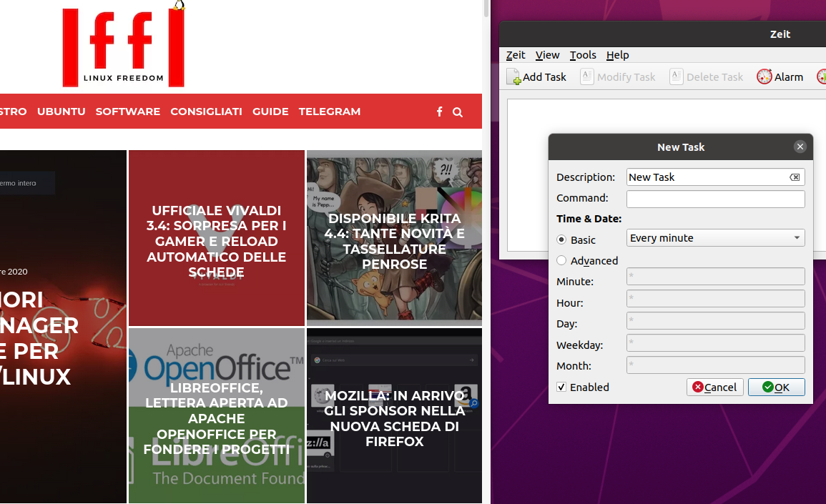
Task: Click the Cancel button
Action: tap(715, 387)
